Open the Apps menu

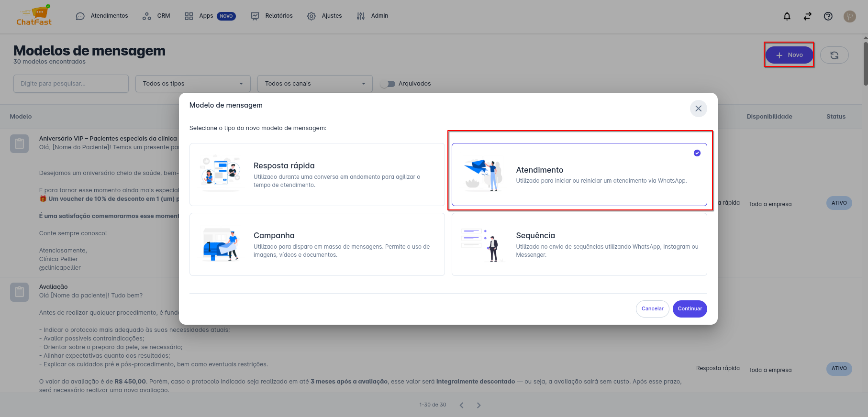pyautogui.click(x=206, y=16)
